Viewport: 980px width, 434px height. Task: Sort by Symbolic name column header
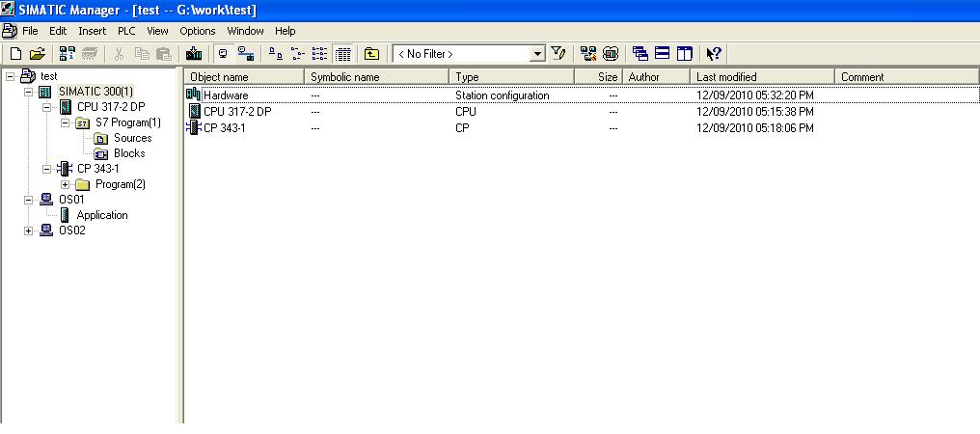(376, 76)
